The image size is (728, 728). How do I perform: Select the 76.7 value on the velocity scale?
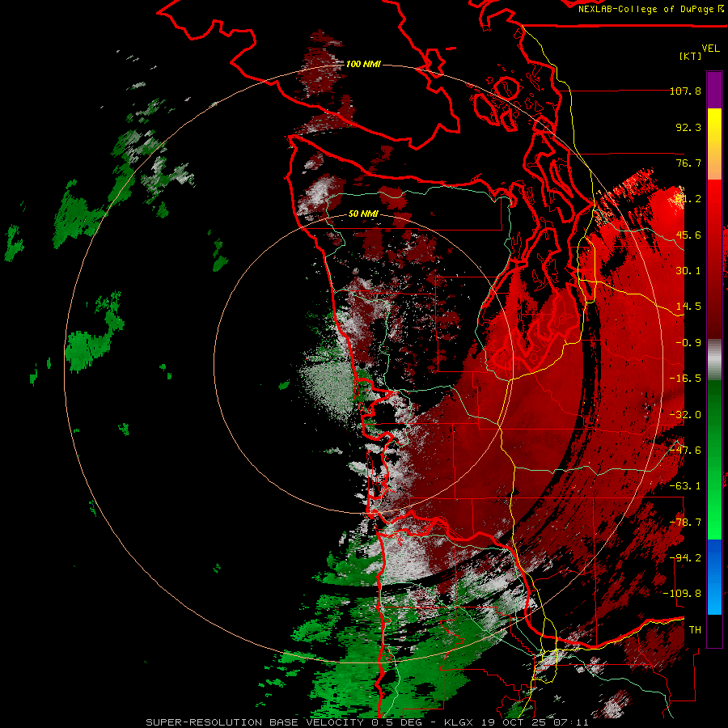click(x=688, y=163)
